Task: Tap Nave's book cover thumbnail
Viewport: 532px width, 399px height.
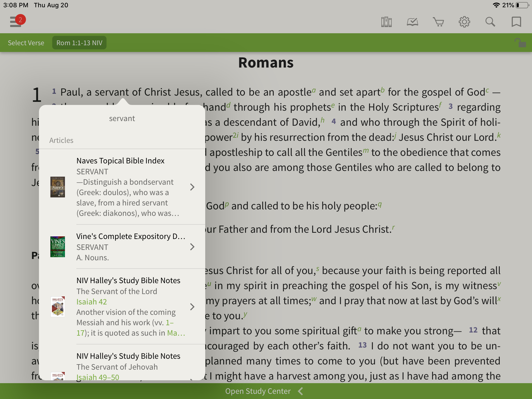Action: pos(57,187)
